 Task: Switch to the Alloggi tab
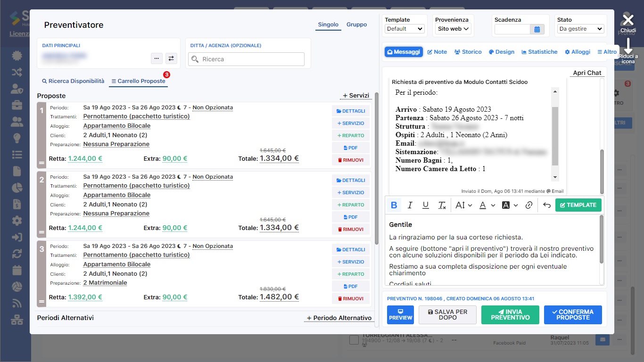tap(578, 52)
